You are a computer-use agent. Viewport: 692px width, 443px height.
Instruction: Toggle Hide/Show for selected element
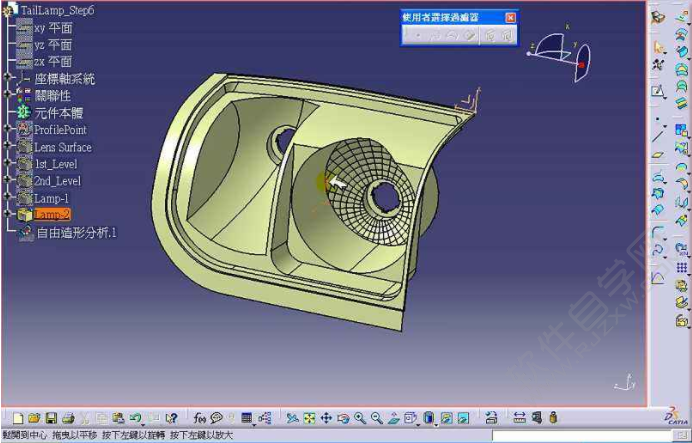[447, 418]
